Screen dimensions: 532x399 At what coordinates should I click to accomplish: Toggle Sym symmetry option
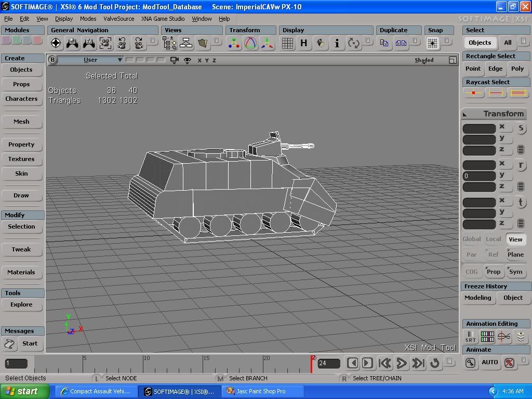515,271
